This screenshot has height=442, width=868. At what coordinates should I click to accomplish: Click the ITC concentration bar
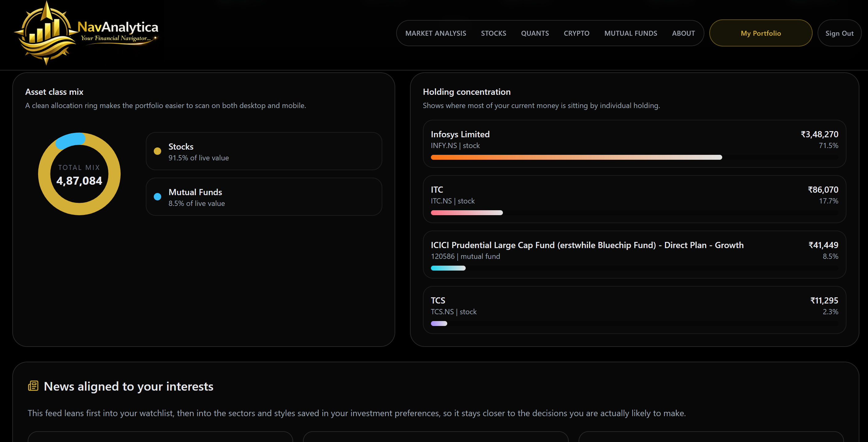pyautogui.click(x=467, y=212)
